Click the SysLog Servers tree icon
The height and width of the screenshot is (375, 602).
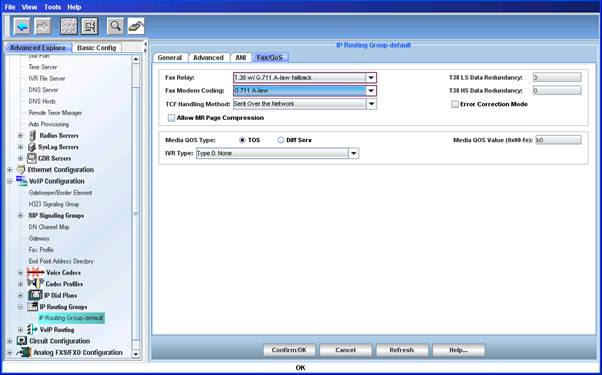coord(32,147)
